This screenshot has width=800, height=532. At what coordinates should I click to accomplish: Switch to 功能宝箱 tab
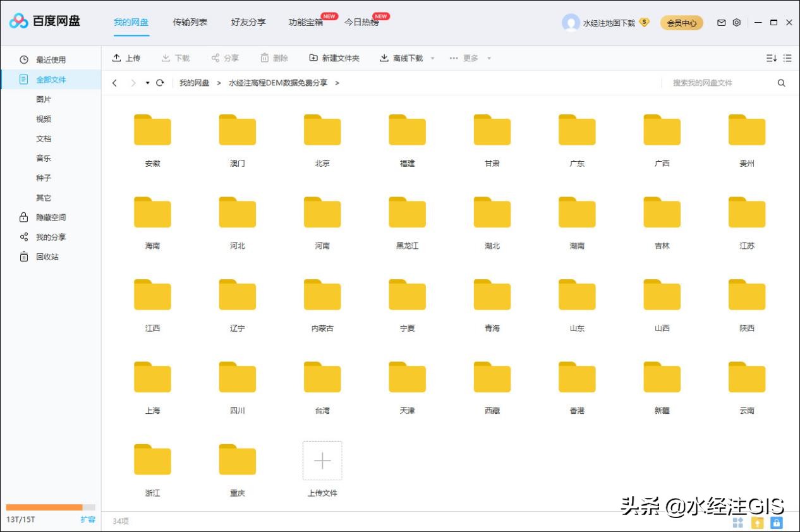[x=306, y=22]
